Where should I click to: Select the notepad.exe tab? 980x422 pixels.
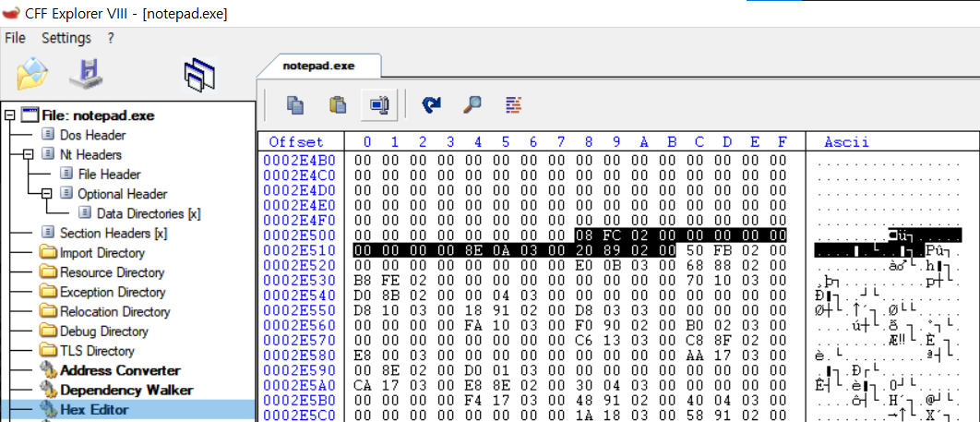[x=318, y=66]
